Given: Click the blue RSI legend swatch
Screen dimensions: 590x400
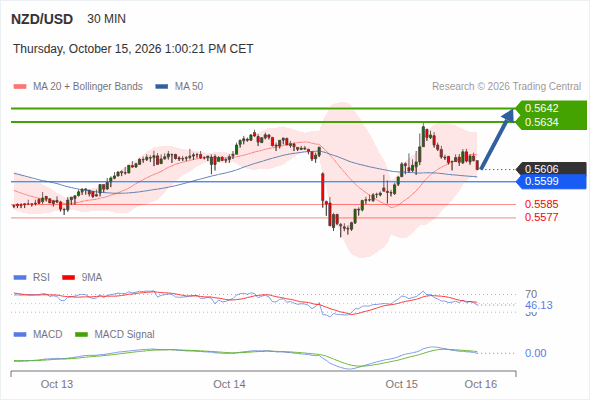Looking at the screenshot, I should coord(20,278).
